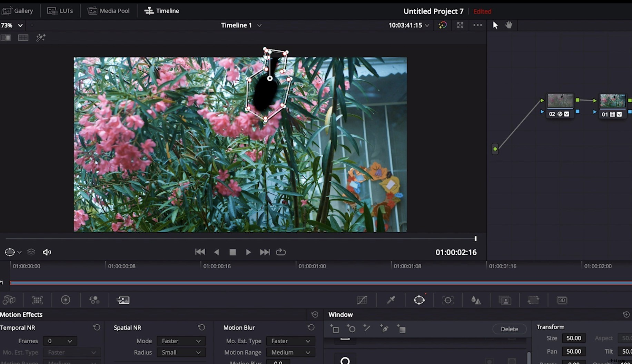Toggle the enable checkbox on node 01
The height and width of the screenshot is (364, 632).
(x=619, y=114)
